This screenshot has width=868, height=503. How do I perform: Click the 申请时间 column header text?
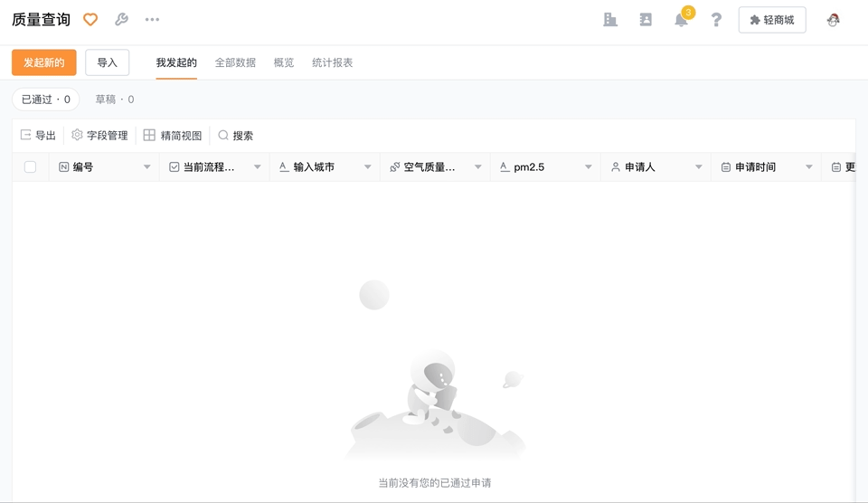755,167
